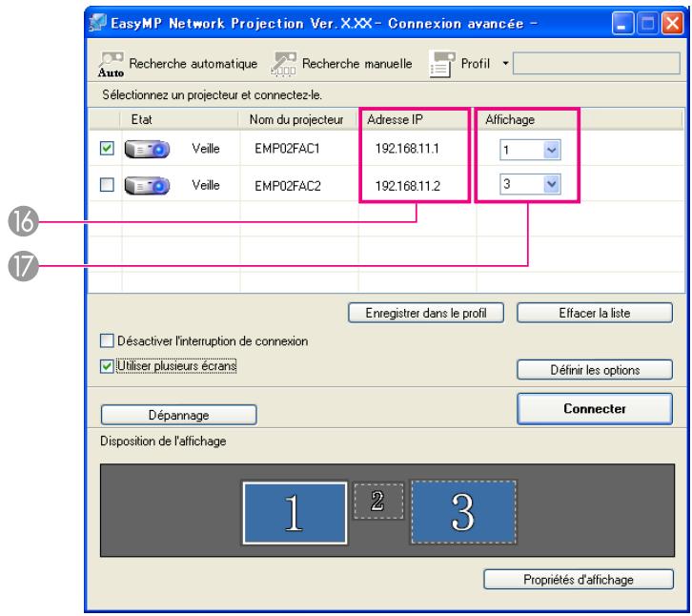Select display 3 in layout preview

[x=463, y=512]
